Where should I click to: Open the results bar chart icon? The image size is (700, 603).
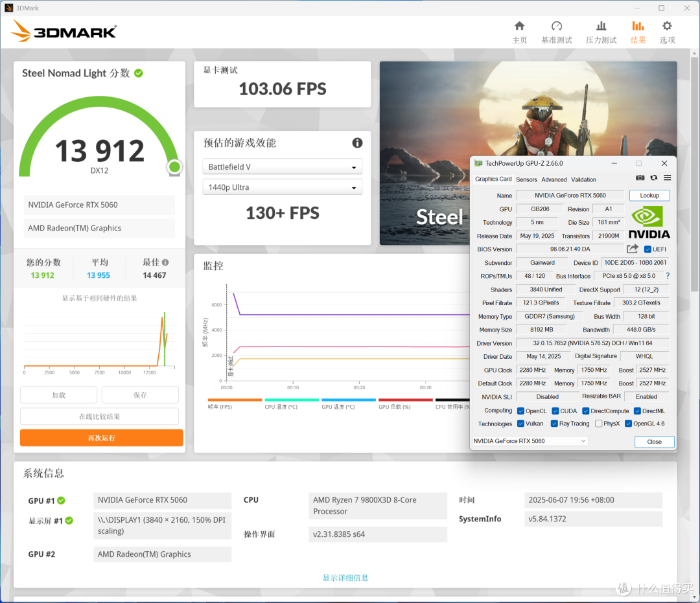click(x=638, y=26)
